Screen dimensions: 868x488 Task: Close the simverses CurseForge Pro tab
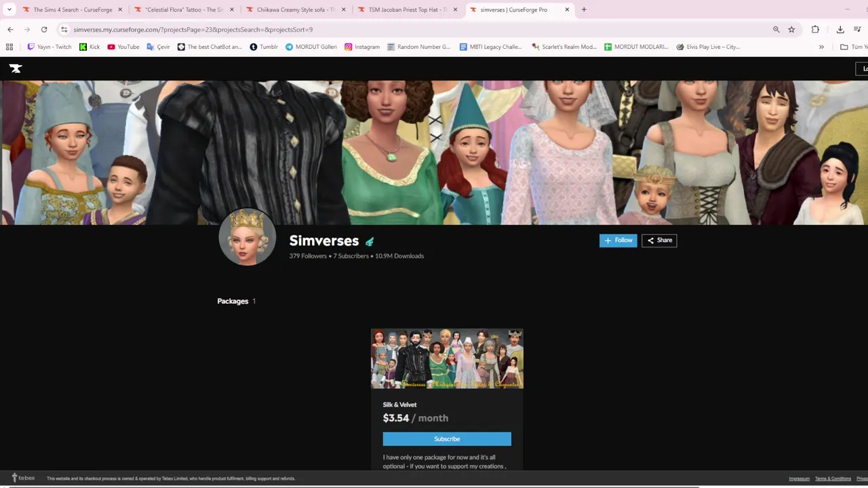(x=567, y=9)
